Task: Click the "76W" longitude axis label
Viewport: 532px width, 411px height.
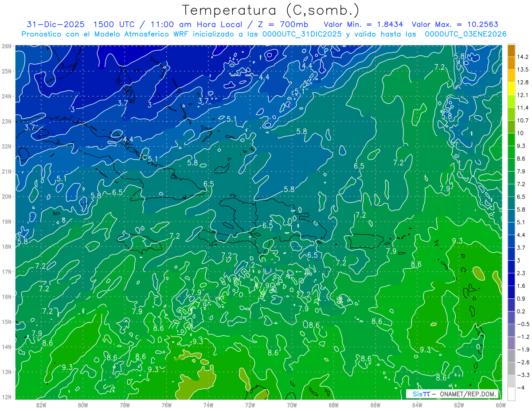Action: (167, 405)
